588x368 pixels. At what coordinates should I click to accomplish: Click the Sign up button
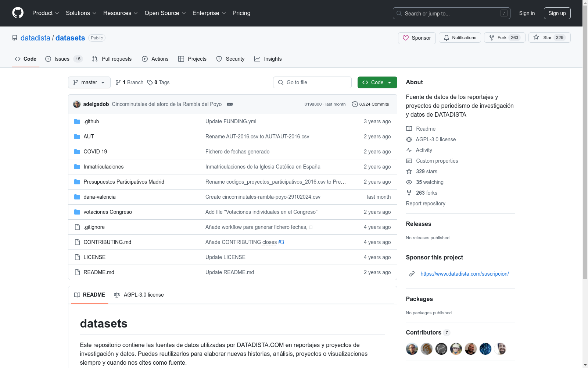[x=557, y=13]
